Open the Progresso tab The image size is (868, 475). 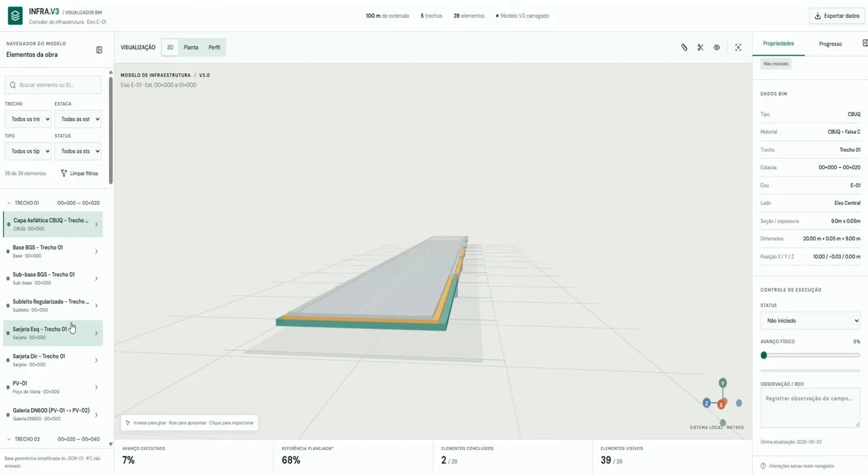click(830, 44)
